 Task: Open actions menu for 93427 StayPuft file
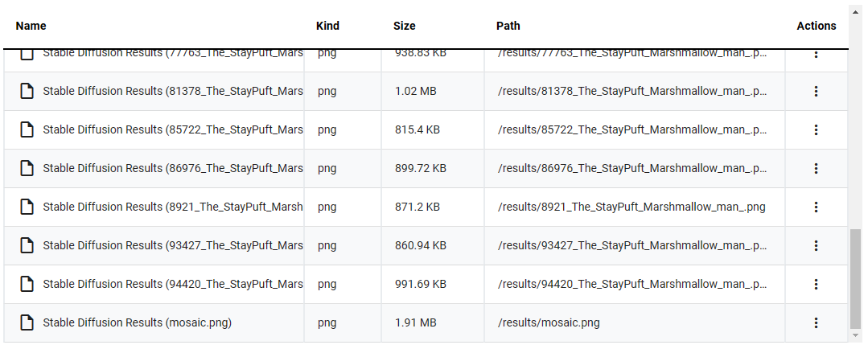(816, 245)
